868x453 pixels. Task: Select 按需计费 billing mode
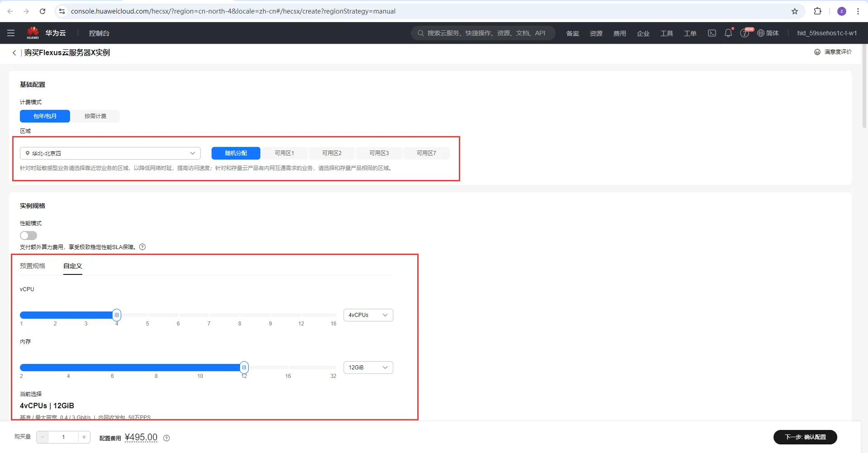(x=95, y=116)
